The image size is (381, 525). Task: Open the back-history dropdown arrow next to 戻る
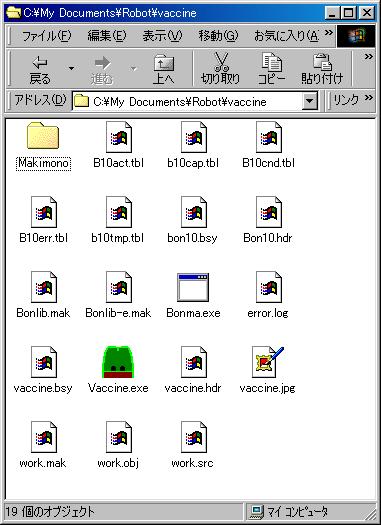point(71,69)
